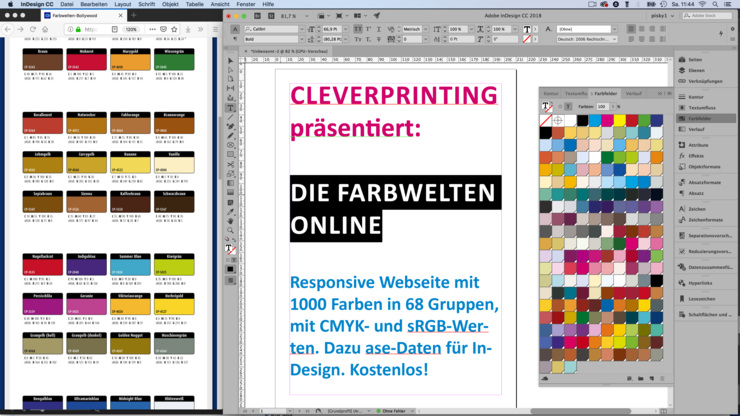Viewport: 740px width, 416px height.
Task: Toggle Superscript formatting
Action: tap(368, 29)
